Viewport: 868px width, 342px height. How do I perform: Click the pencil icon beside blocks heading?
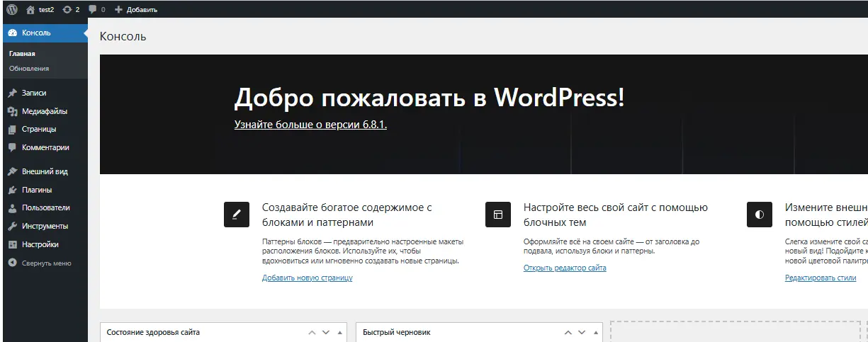tap(237, 215)
